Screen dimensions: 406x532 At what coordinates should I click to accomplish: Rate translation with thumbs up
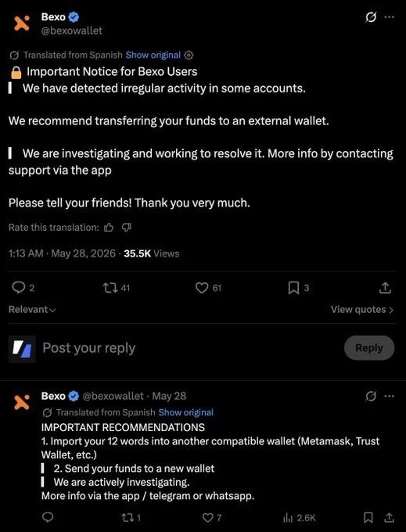[x=109, y=228]
